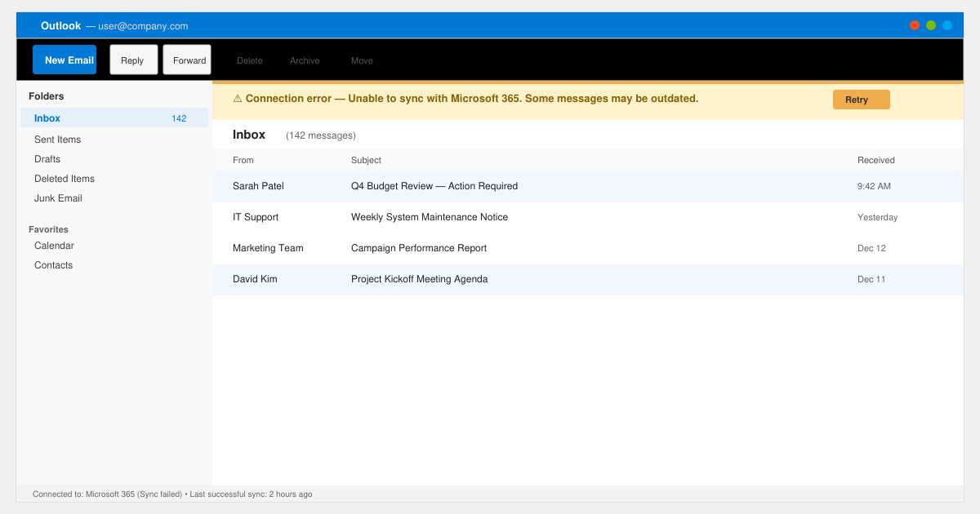Screen dimensions: 980x514
Task: Click the Folders heading in sidebar
Action: tap(47, 96)
